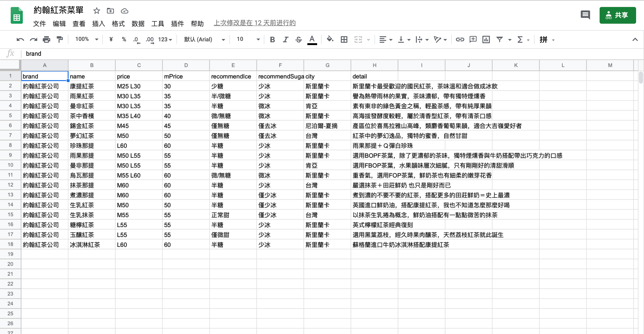Open the 123 number format dropdown
The image size is (644, 334).
(165, 39)
